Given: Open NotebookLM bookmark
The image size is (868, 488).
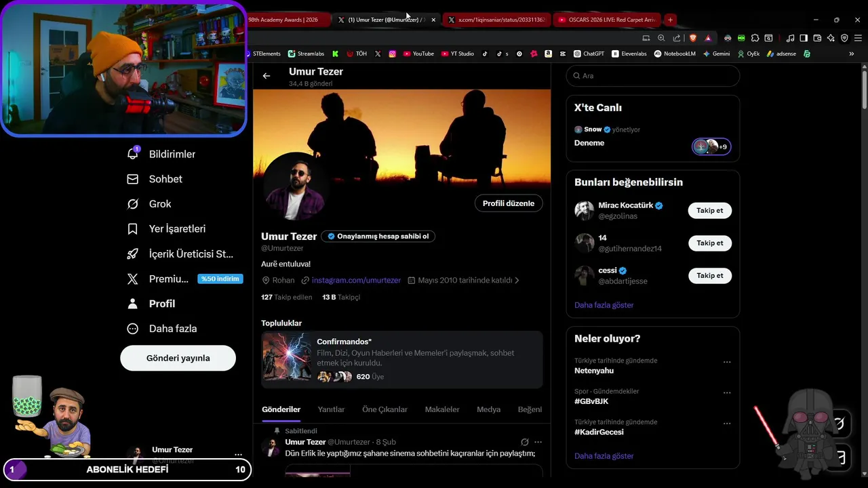Looking at the screenshot, I should point(675,54).
